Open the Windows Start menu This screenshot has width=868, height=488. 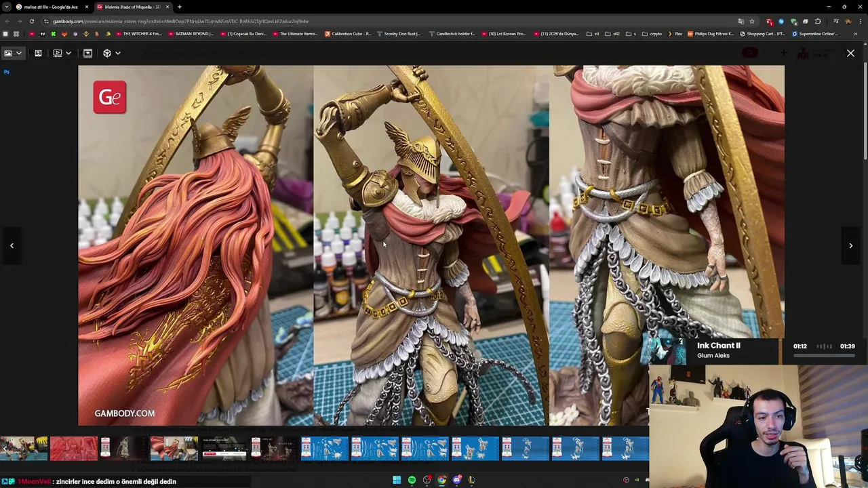pyautogui.click(x=397, y=481)
